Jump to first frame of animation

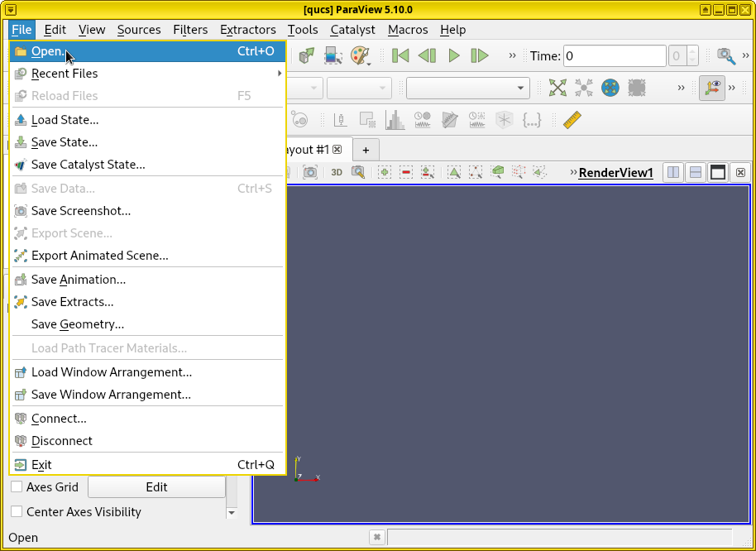tap(400, 56)
